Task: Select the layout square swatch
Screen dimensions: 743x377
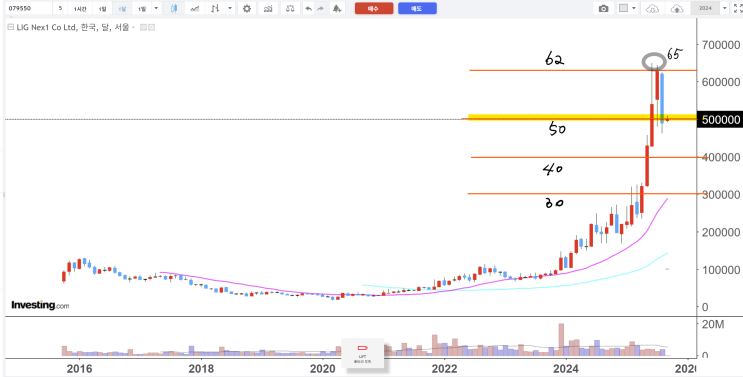Action: click(624, 9)
